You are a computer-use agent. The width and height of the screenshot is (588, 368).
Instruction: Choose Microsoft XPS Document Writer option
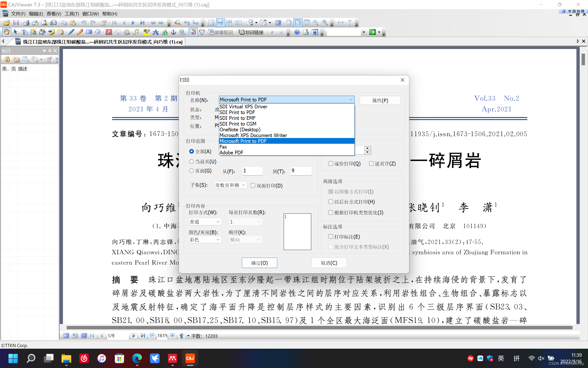(286, 135)
